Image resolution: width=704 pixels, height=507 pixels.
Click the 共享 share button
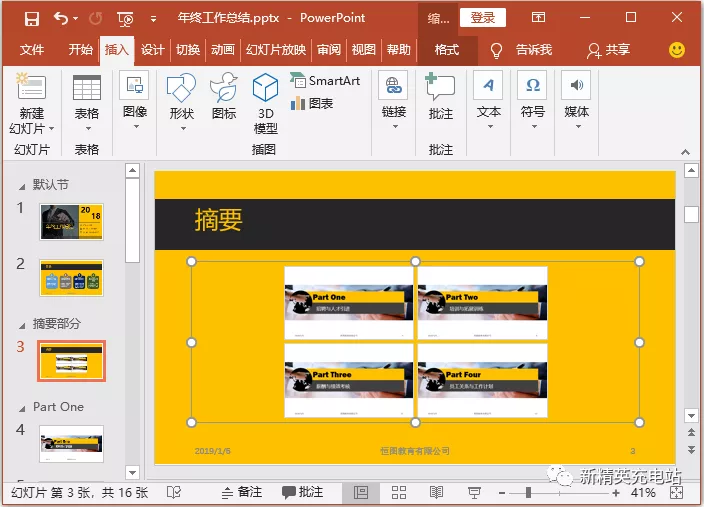point(608,50)
